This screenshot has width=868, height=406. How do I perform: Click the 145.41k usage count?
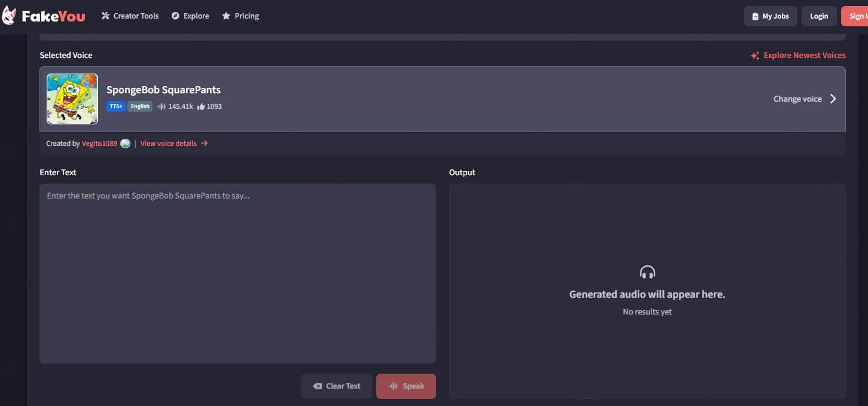click(181, 106)
